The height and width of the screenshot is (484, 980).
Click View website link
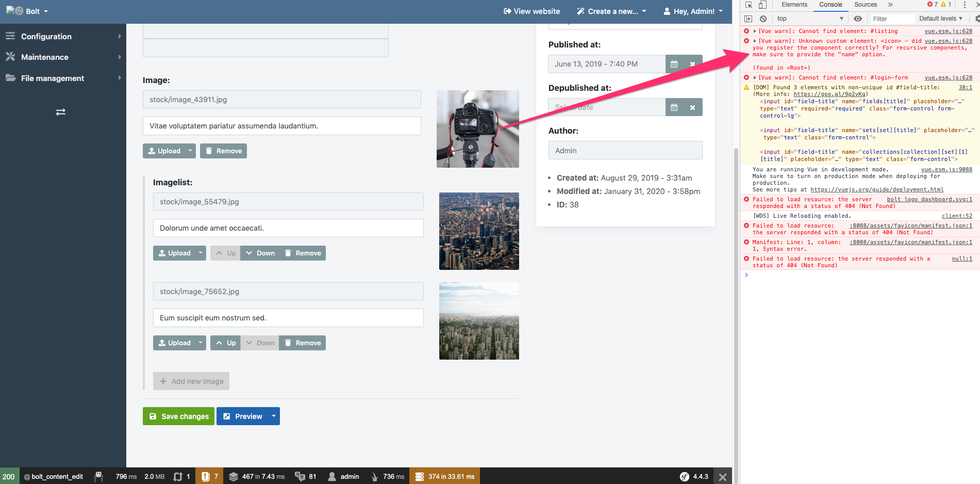click(531, 11)
